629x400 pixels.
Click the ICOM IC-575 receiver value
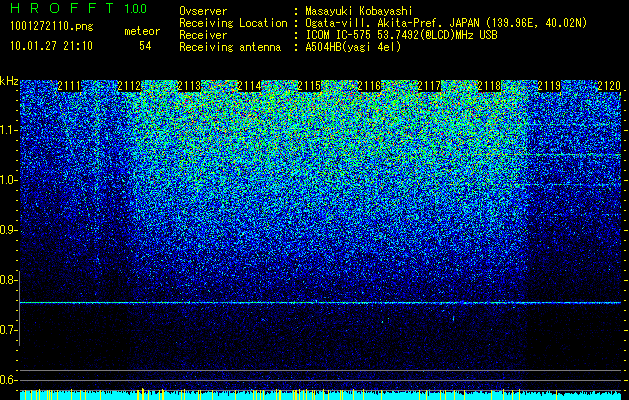[401, 35]
